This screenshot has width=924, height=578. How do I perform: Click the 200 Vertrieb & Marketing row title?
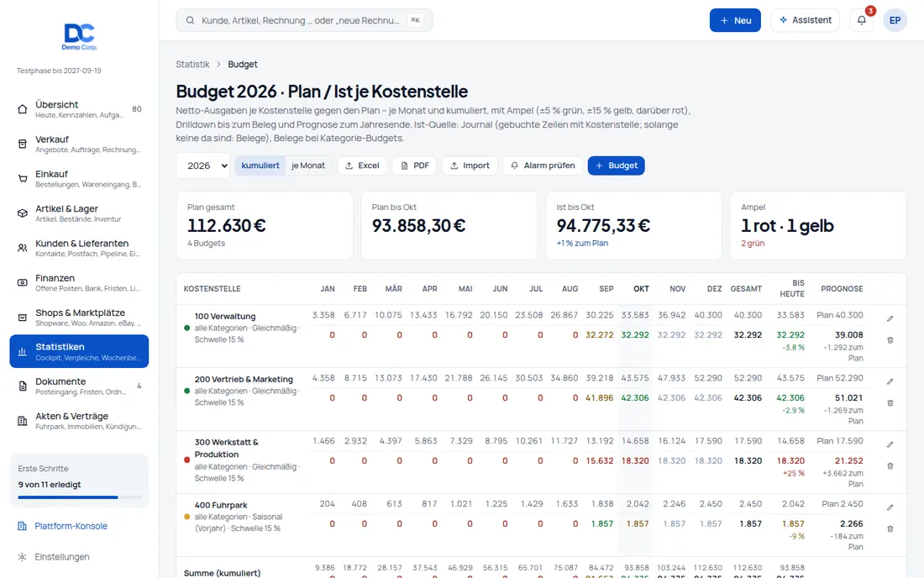click(244, 380)
